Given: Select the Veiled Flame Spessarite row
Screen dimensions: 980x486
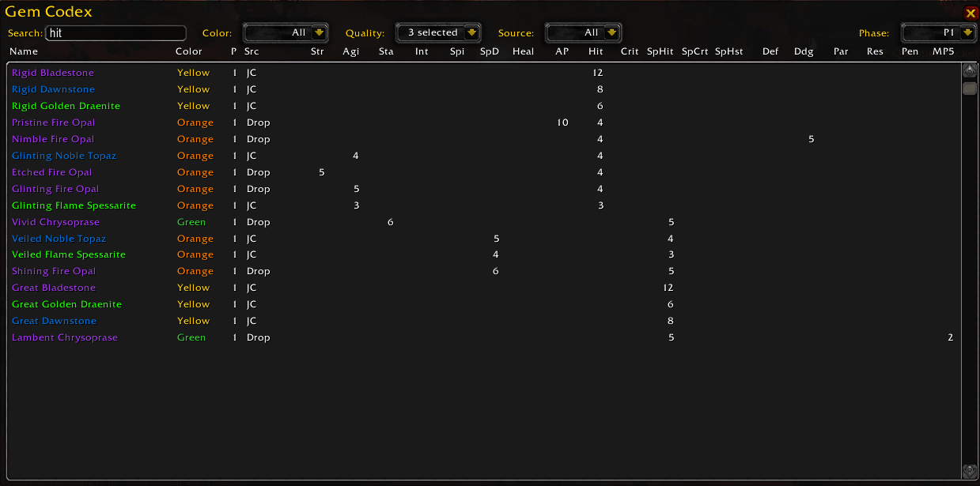Looking at the screenshot, I should click(484, 254).
